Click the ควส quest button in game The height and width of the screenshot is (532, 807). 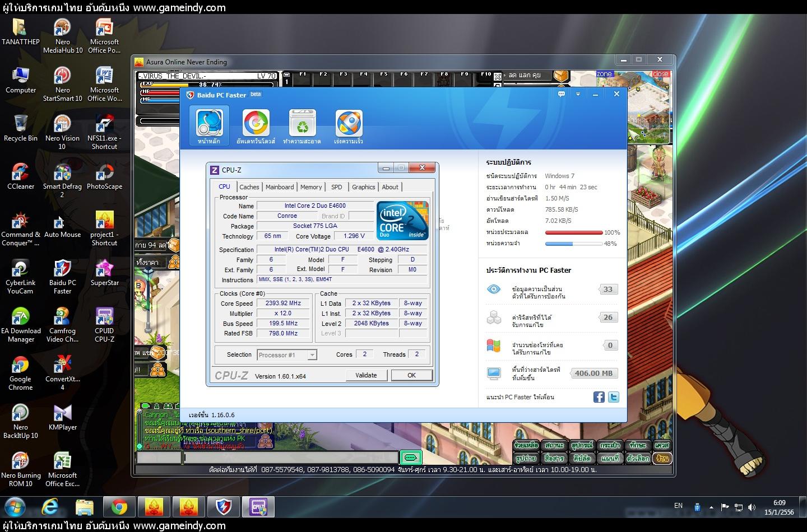662,445
